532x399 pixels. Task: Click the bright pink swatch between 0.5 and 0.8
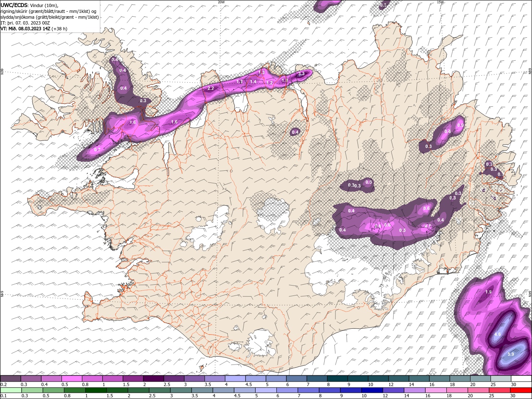[71, 379]
